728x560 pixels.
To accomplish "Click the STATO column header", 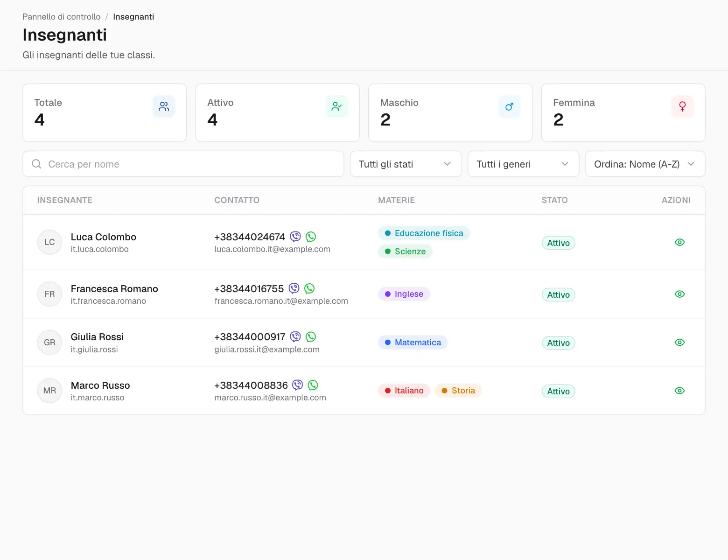I will point(554,200).
